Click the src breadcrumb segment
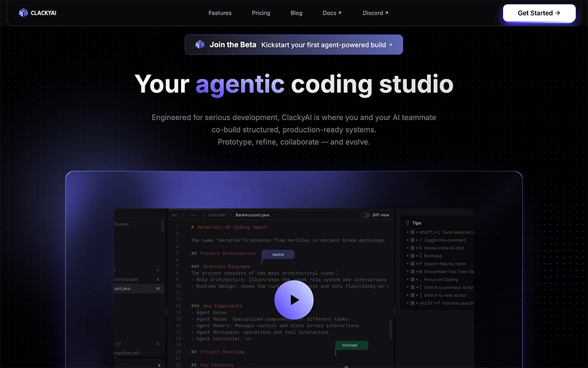 pyautogui.click(x=175, y=215)
